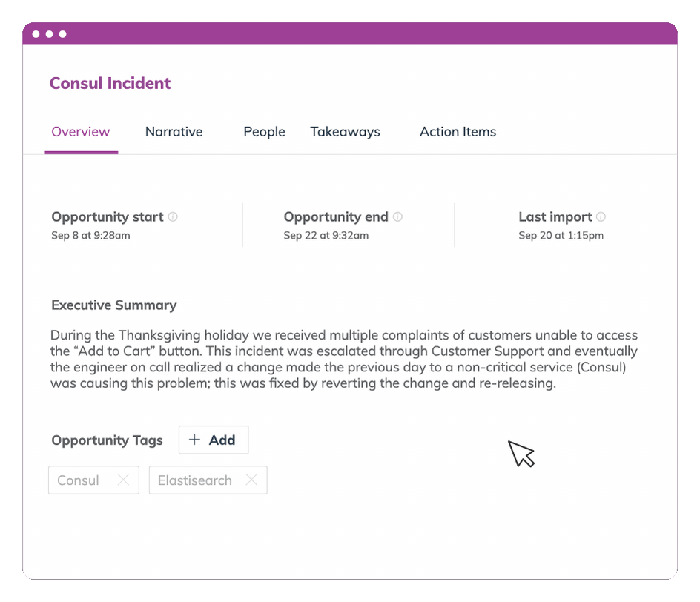Click the info icon beside Last import
Screen dimensions: 700x602
tap(601, 217)
